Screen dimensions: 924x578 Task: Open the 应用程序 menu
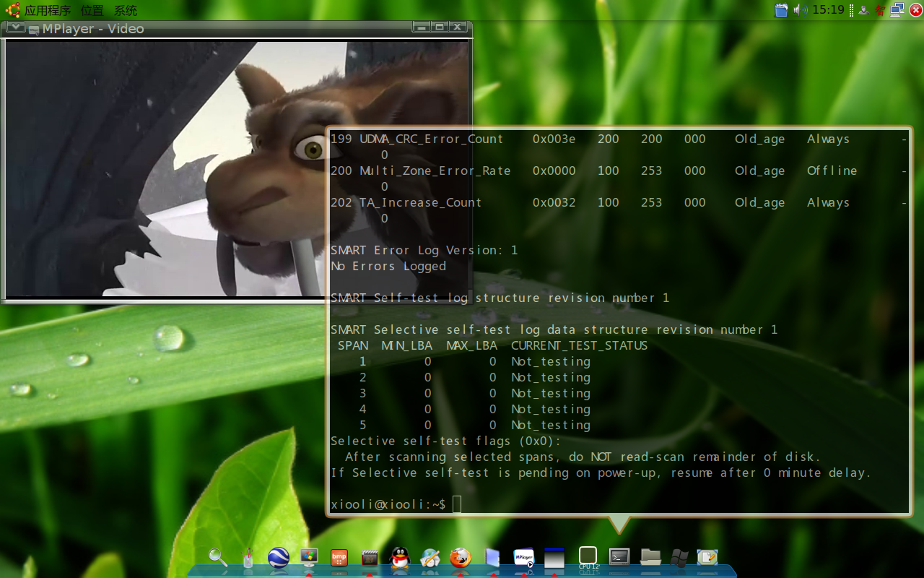(x=48, y=11)
